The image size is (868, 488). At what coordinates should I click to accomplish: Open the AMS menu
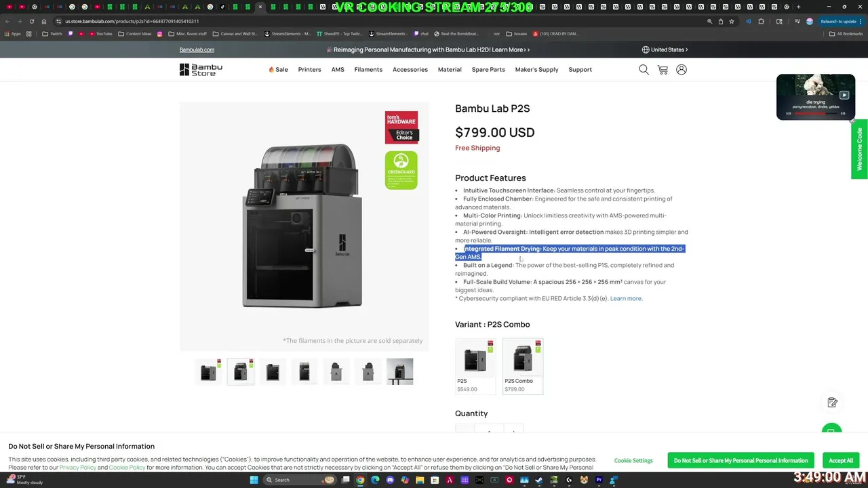tap(338, 69)
